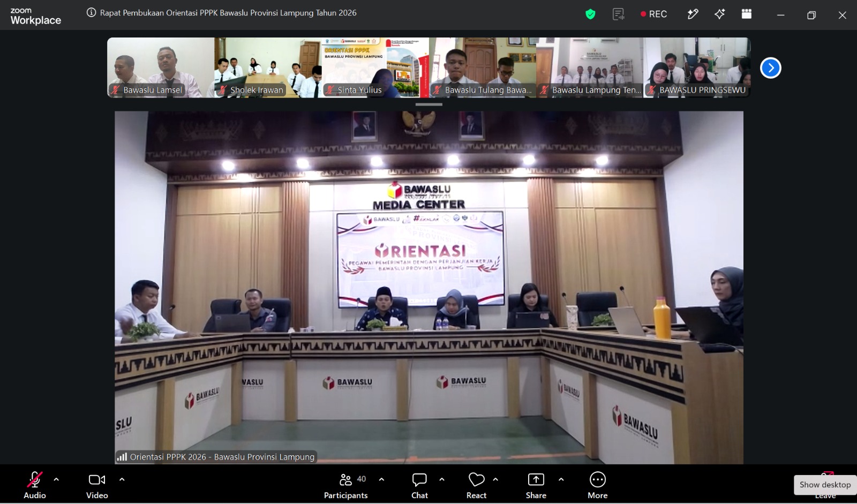Image resolution: width=857 pixels, height=504 pixels.
Task: Click the muted mic icon on Bawaslu Lampung Tengah tile
Action: click(x=544, y=90)
